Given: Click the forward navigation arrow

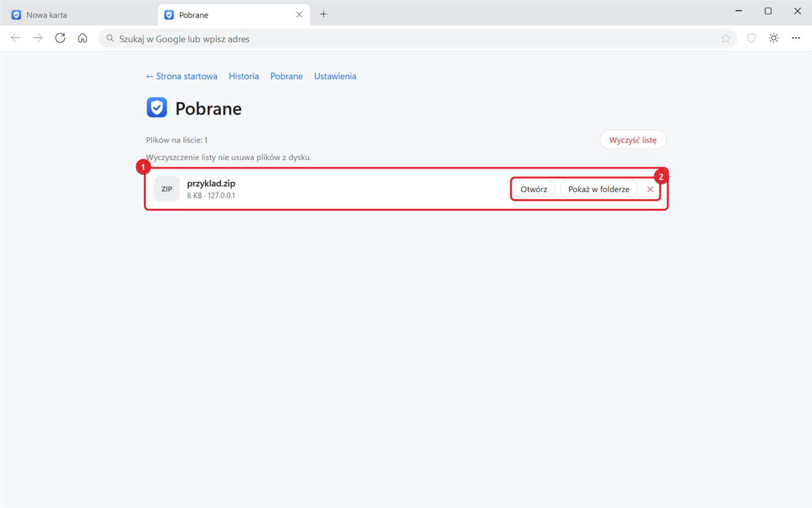Looking at the screenshot, I should 38,38.
